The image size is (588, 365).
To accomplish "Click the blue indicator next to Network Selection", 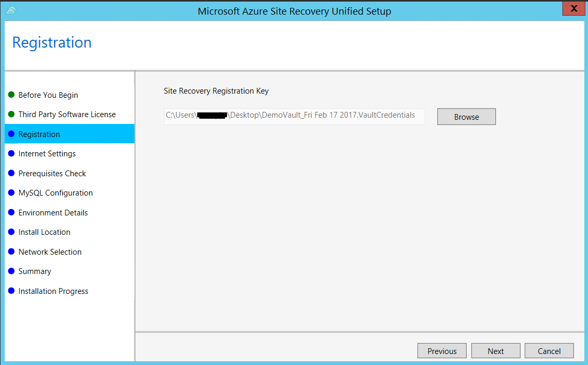I will tap(12, 252).
